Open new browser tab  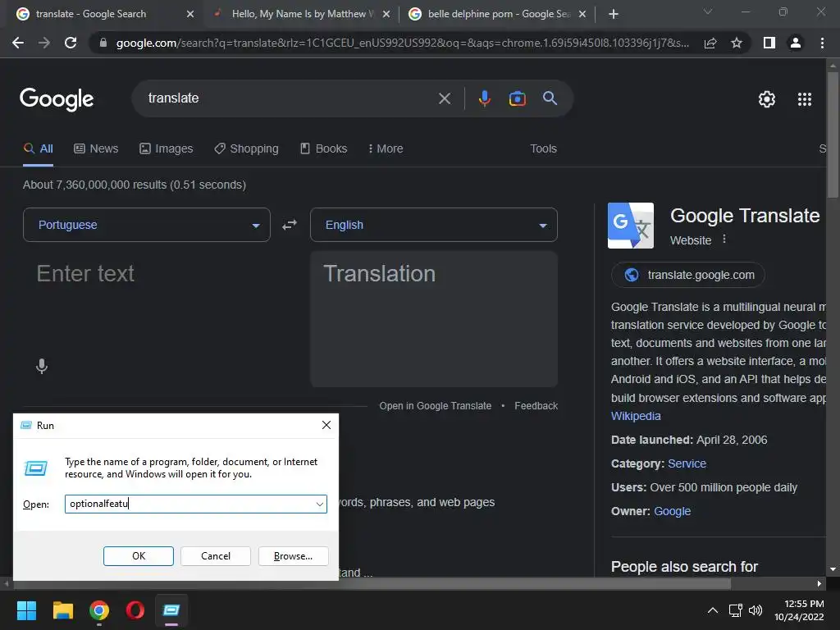pyautogui.click(x=614, y=14)
